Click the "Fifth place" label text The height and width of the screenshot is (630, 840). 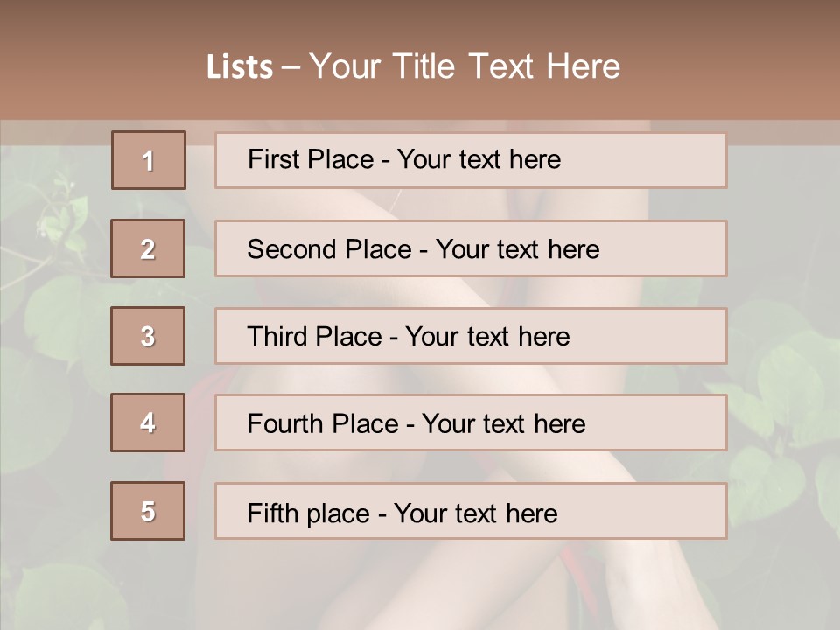(x=309, y=513)
